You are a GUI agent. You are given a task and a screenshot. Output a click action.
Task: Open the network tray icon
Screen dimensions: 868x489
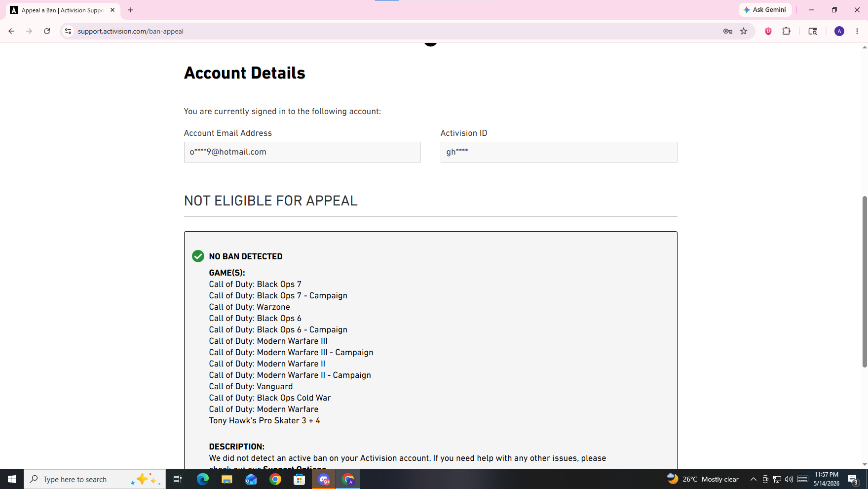click(777, 479)
